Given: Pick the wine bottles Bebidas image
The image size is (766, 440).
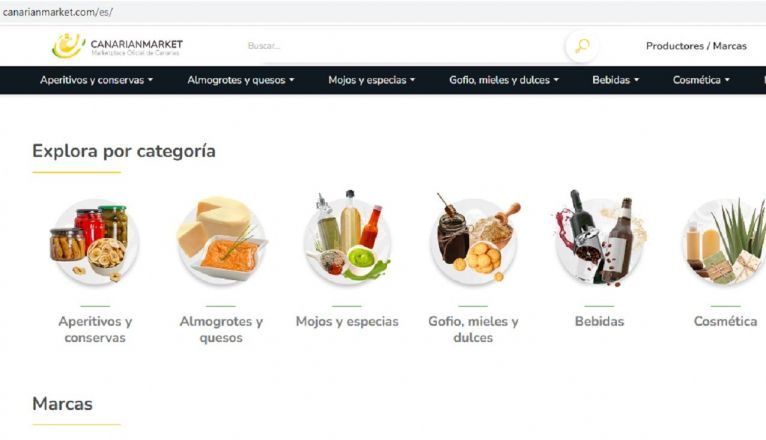Looking at the screenshot, I should 600,238.
